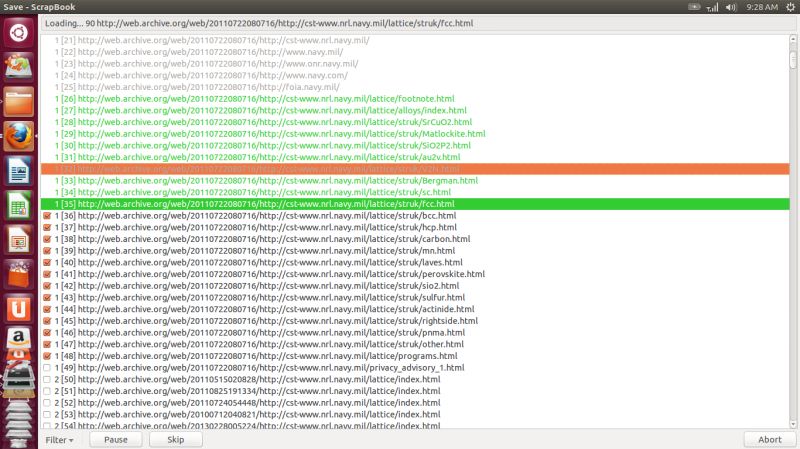Viewport: 800px width, 449px height.
Task: Click the scrollbar down arrow
Action: click(x=793, y=424)
